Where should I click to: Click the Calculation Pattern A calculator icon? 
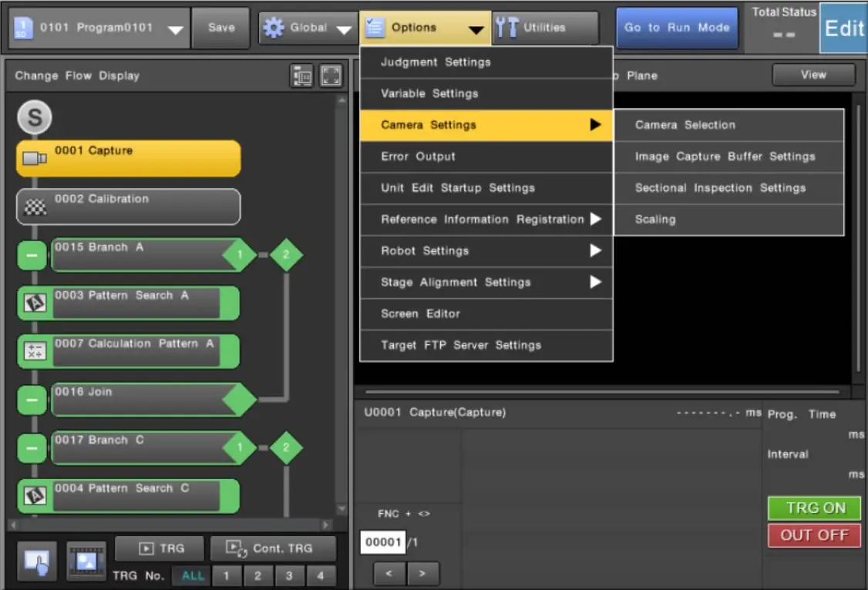[x=35, y=352]
